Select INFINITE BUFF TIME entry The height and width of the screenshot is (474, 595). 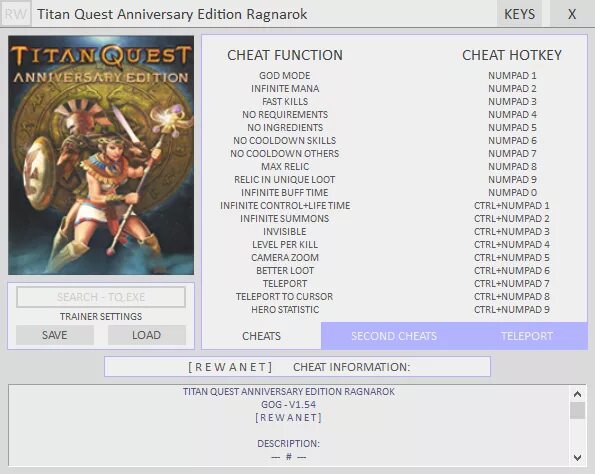click(285, 192)
